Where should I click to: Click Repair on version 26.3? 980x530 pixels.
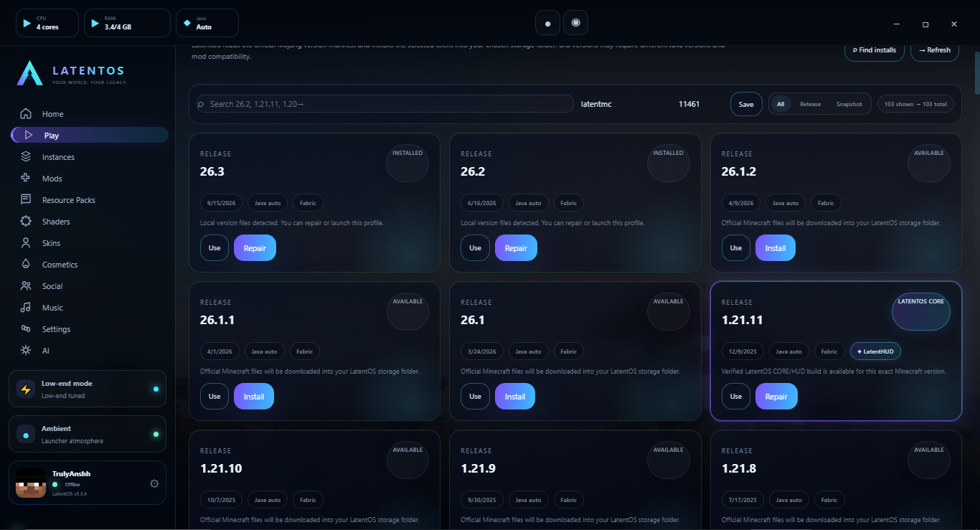pyautogui.click(x=255, y=248)
